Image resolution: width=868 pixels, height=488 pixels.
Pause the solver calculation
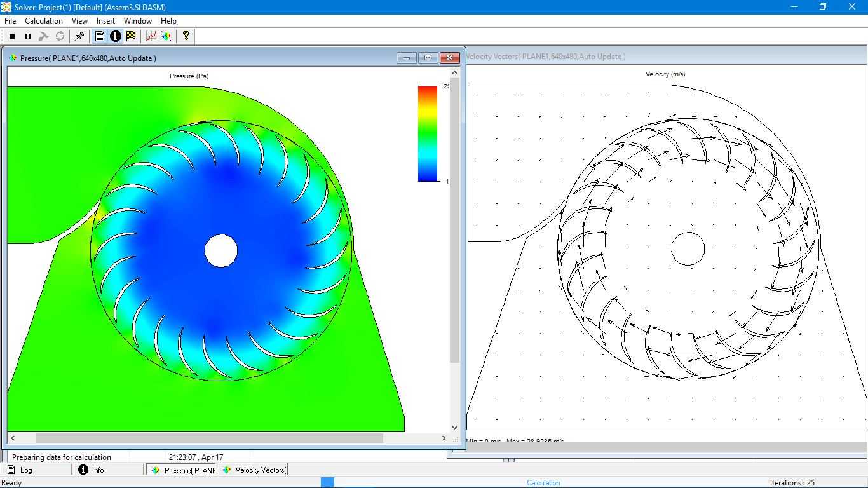[28, 36]
